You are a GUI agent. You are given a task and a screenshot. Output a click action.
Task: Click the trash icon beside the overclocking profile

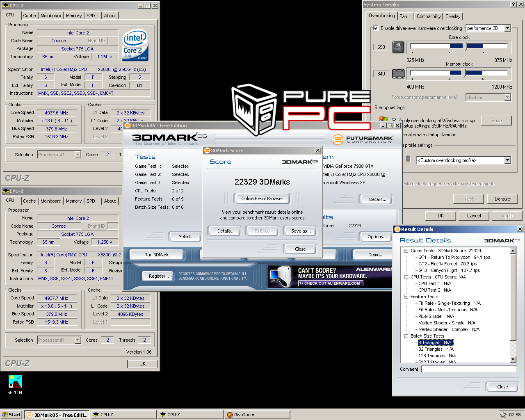point(408,159)
